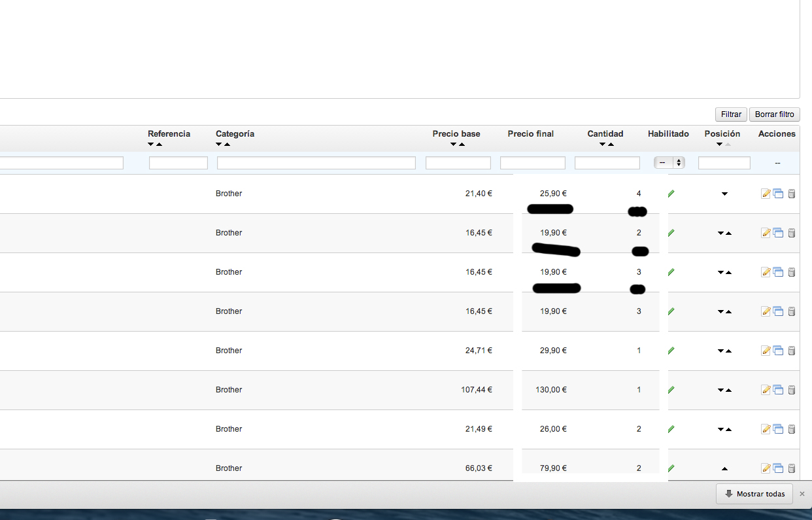Image resolution: width=812 pixels, height=520 pixels.
Task: Sort Posición column descending
Action: pos(719,145)
